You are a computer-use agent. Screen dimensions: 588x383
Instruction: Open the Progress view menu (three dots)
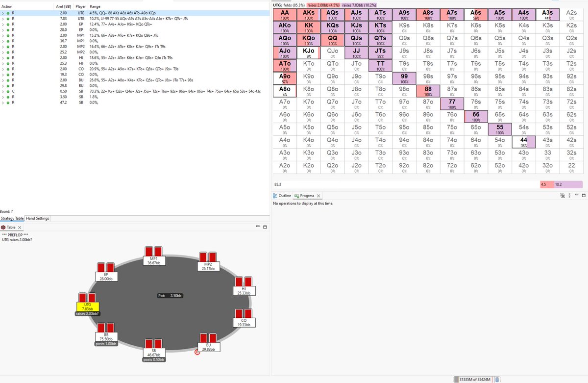click(x=569, y=196)
